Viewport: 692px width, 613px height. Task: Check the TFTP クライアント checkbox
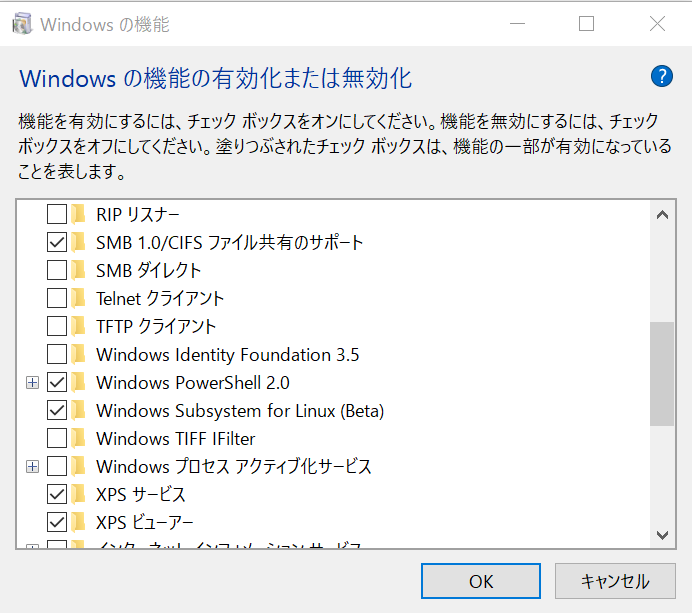[x=57, y=326]
